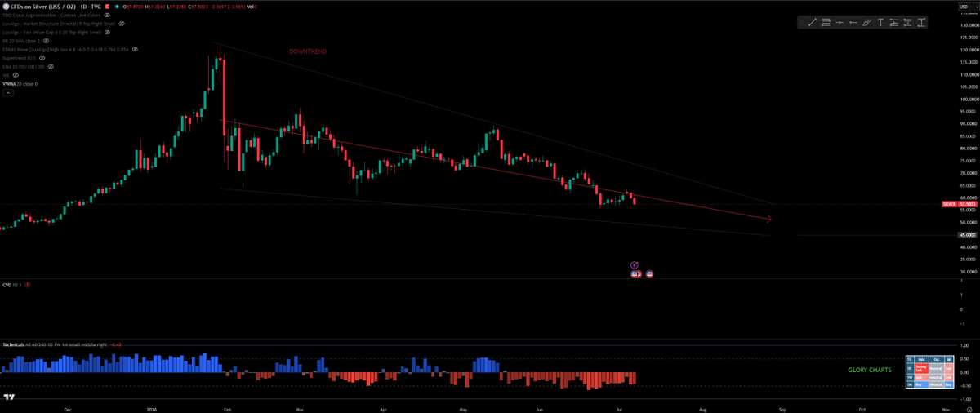This screenshot has width=980, height=413.
Task: Open time axis settings gear icon
Action: click(x=969, y=410)
